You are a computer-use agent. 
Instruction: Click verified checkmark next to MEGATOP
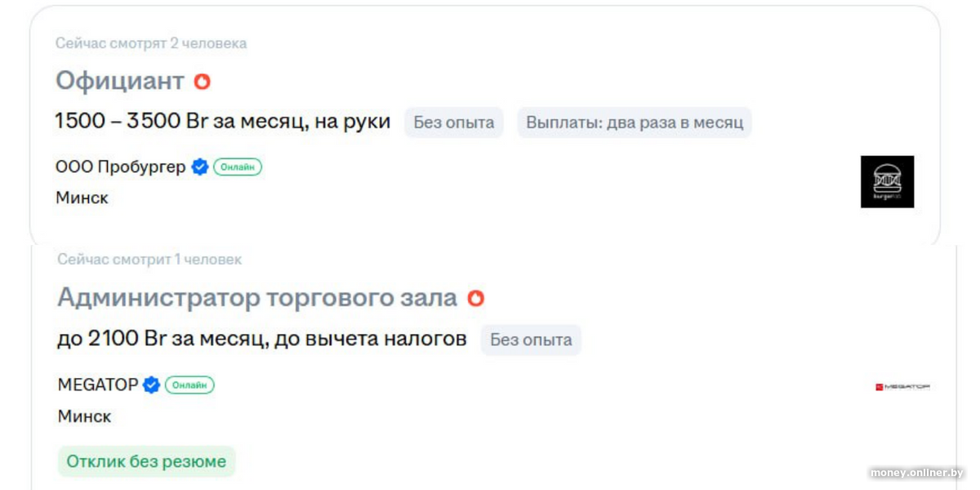pyautogui.click(x=151, y=385)
